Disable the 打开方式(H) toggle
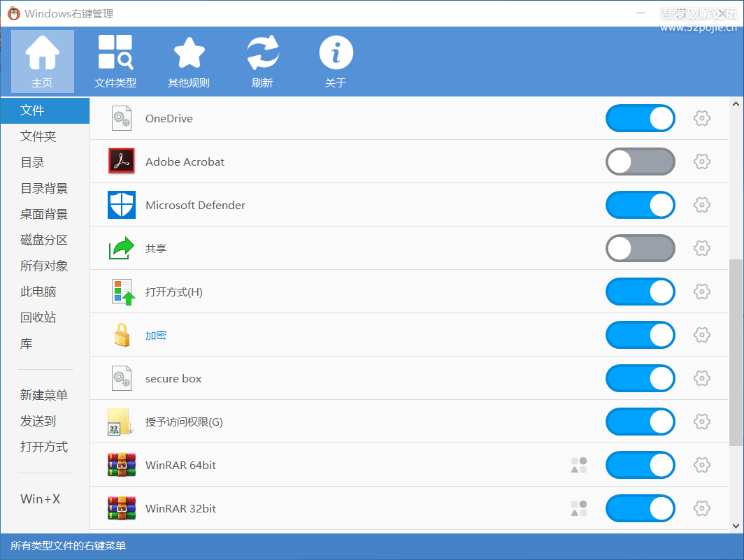Viewport: 744px width, 560px height. [640, 292]
